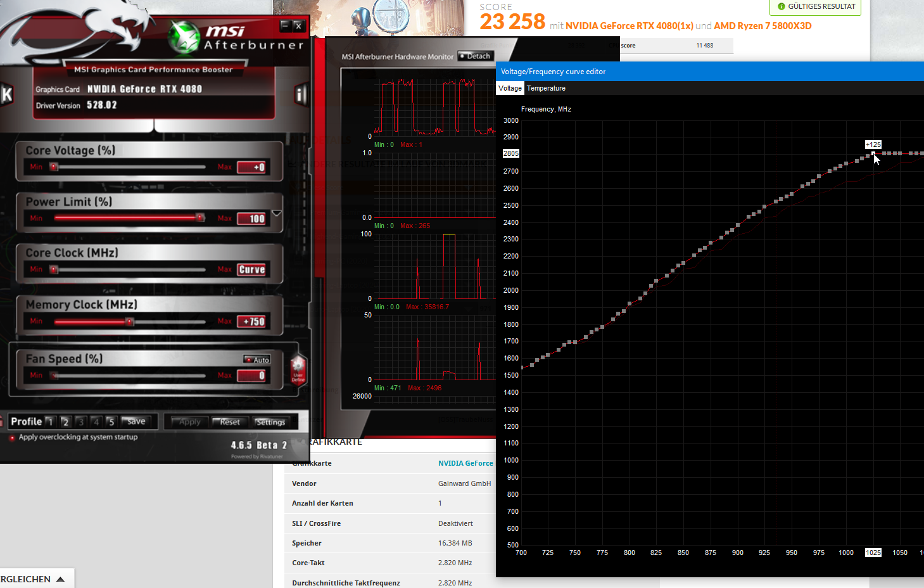Close the MSI Afterburner skin window
This screenshot has height=588, width=924.
pos(298,25)
